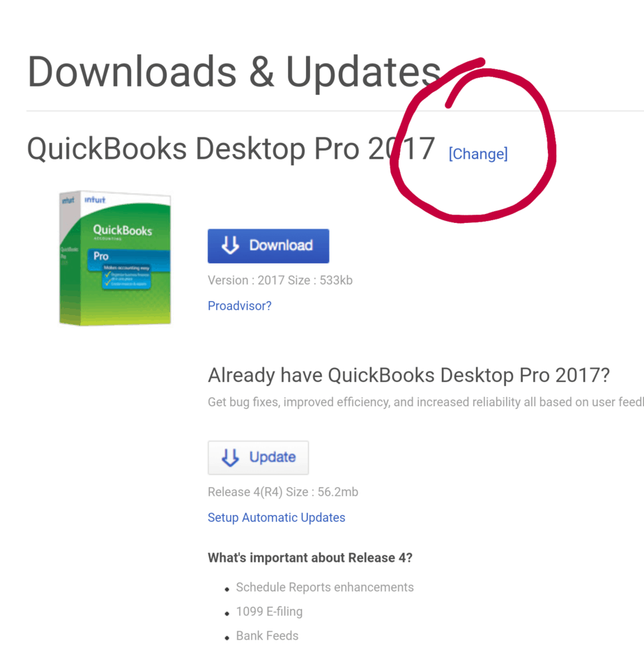The width and height of the screenshot is (644, 653).
Task: Click the Already have QuickBooks Desktop Pro 2017 heading
Action: 408,375
